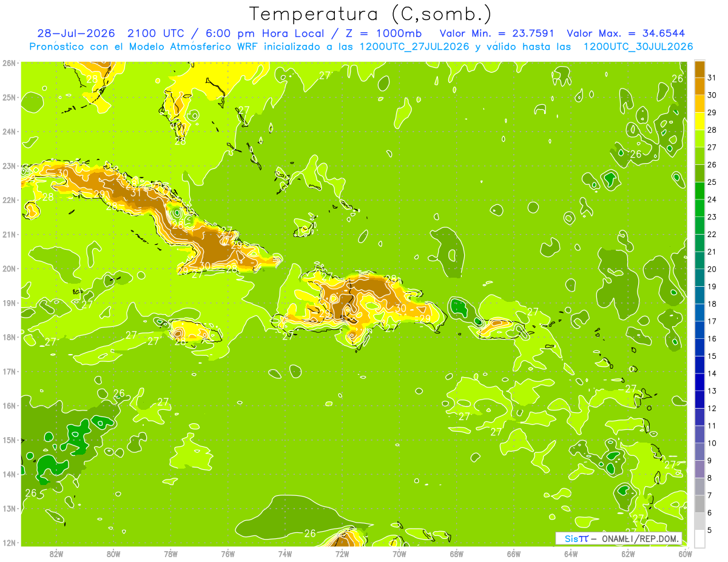This screenshot has height=562, width=728.
Task: Select the forecast date "28-Jul-2026"
Action: coord(76,33)
